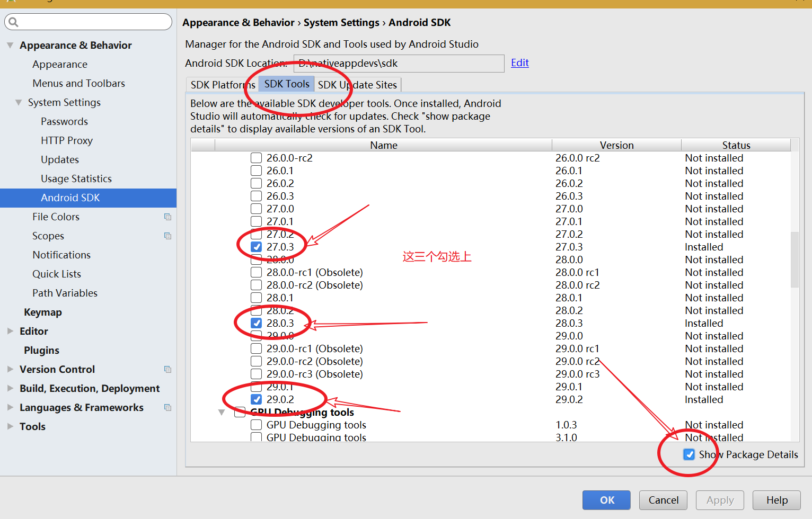Open Plugins settings
The height and width of the screenshot is (519, 812).
[41, 350]
